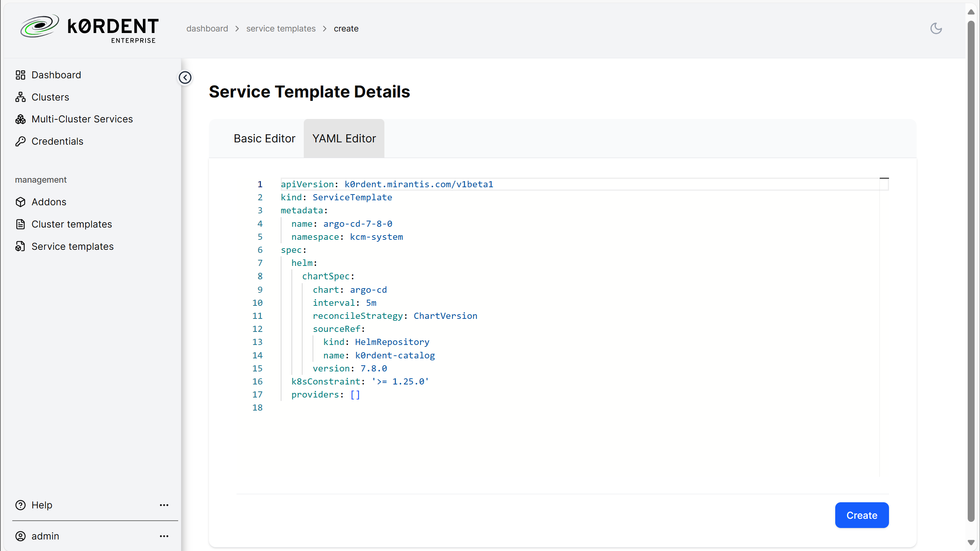Click the Credentials key icon
This screenshot has width=980, height=551.
[20, 141]
